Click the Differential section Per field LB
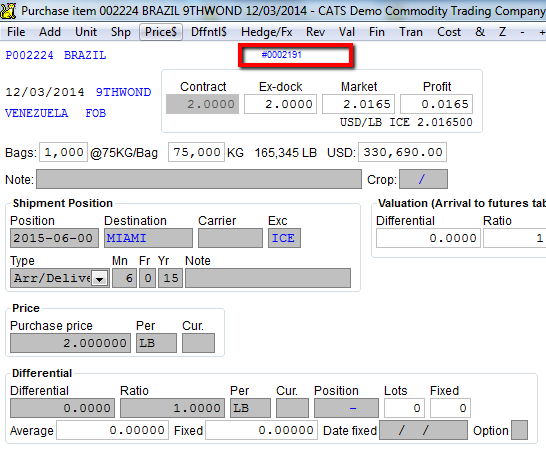Image resolution: width=546 pixels, height=450 pixels. pos(250,408)
